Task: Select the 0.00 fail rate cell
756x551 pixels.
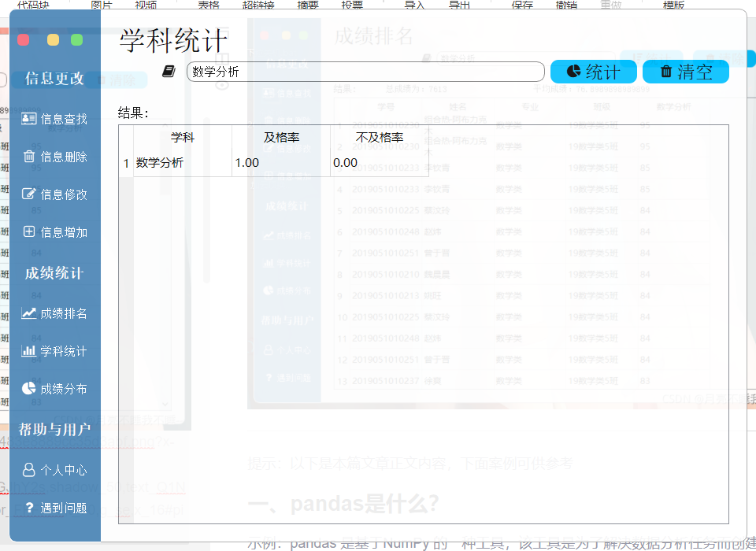Action: click(x=380, y=163)
